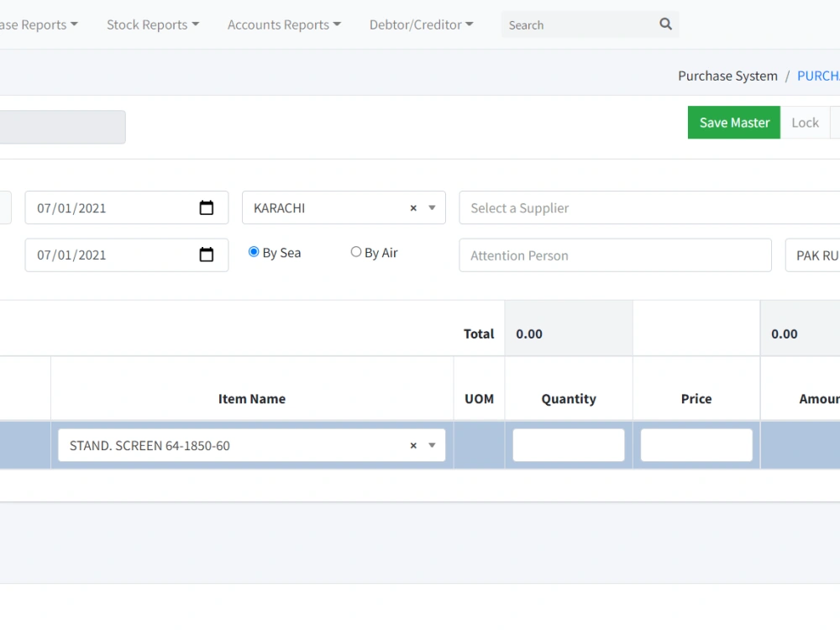Click inside the Quantity input field
This screenshot has height=630, width=840.
point(568,444)
